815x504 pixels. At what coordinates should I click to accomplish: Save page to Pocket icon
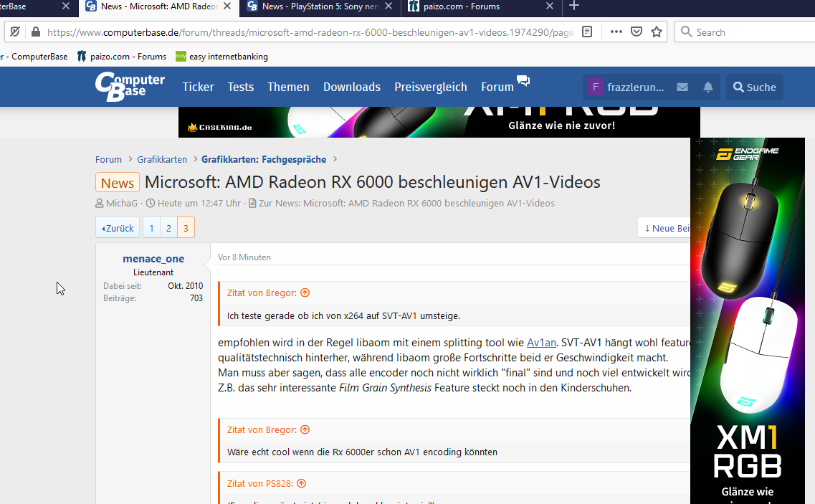(637, 32)
